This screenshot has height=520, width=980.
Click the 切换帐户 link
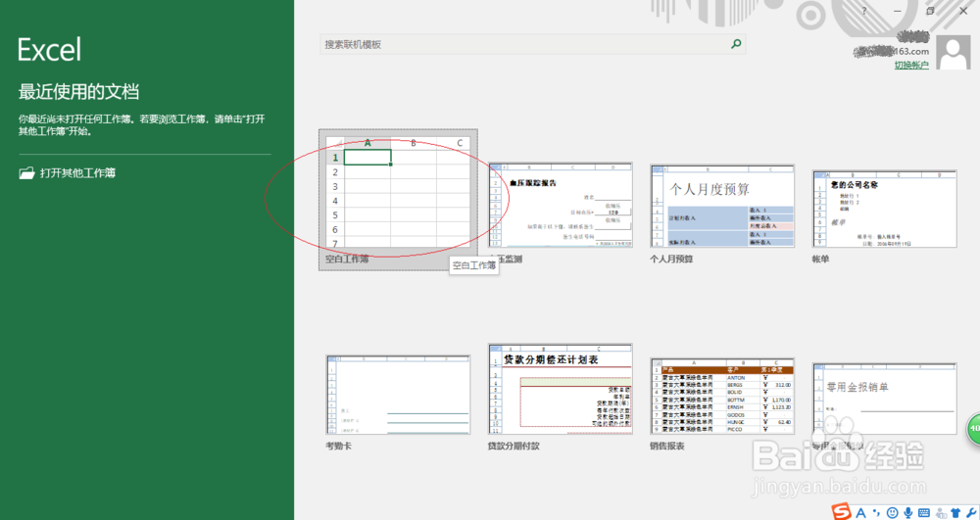pos(911,65)
